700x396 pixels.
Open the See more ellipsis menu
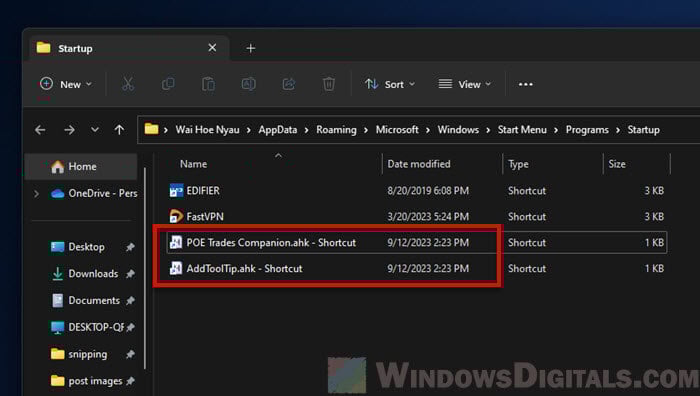[x=525, y=84]
